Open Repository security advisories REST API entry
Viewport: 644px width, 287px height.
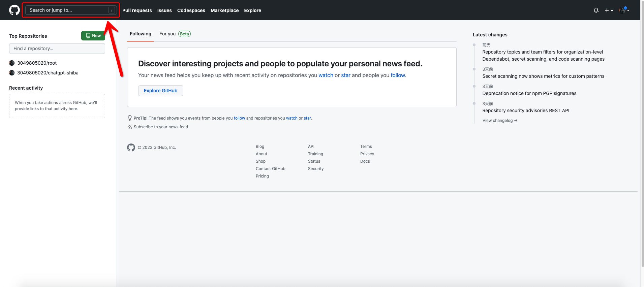[526, 110]
